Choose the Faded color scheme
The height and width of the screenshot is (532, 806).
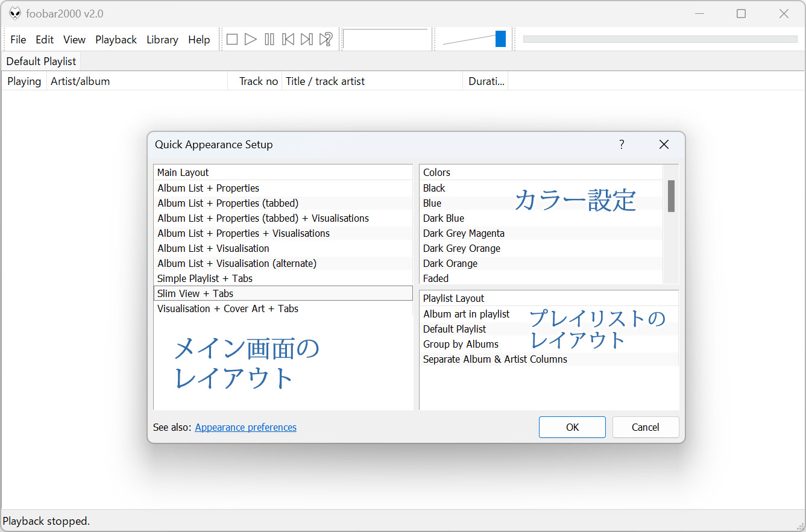(x=541, y=278)
